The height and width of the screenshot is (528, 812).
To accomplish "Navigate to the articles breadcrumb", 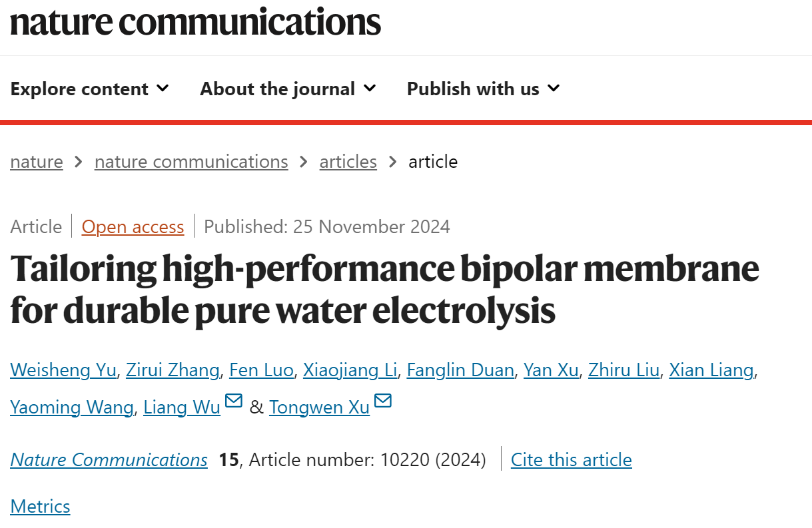I will click(x=348, y=162).
